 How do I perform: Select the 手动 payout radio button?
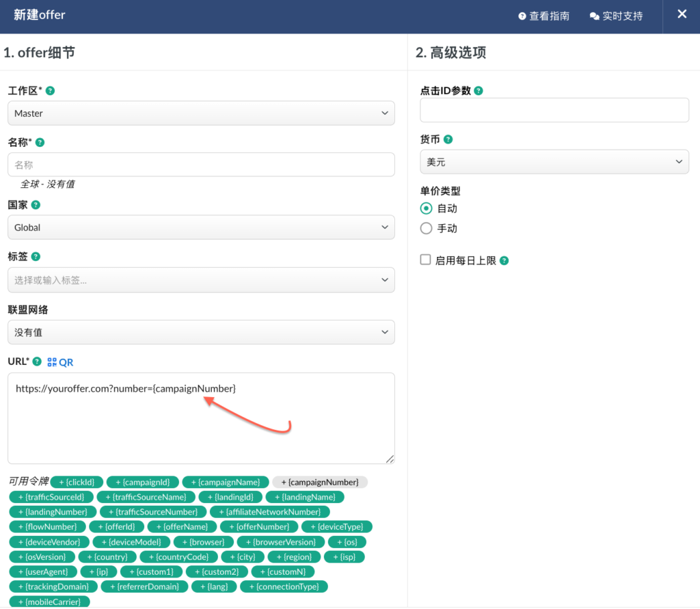click(426, 228)
